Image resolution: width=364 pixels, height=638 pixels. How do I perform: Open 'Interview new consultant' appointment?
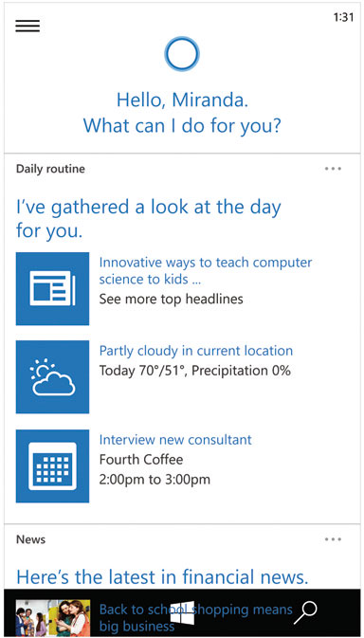tap(175, 440)
